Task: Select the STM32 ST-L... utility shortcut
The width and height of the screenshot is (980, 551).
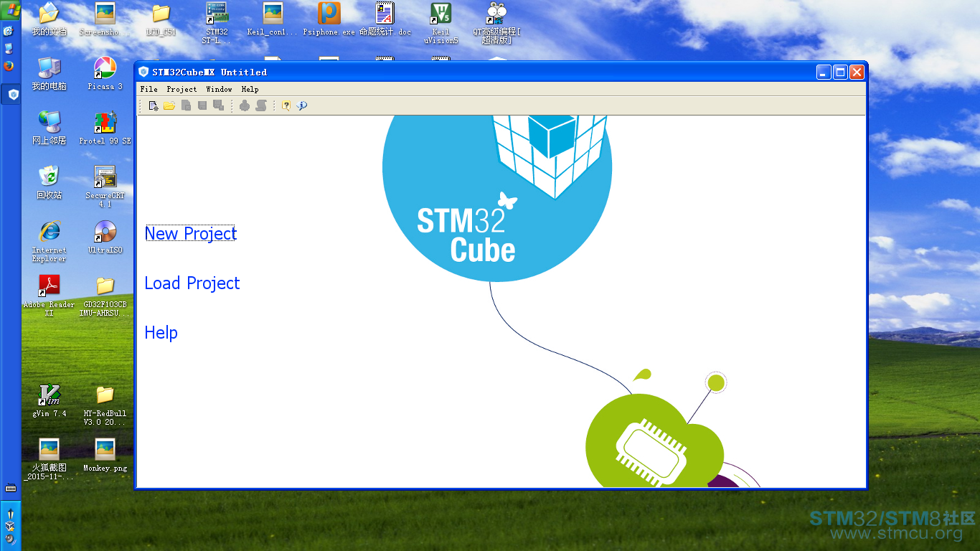Action: click(217, 23)
